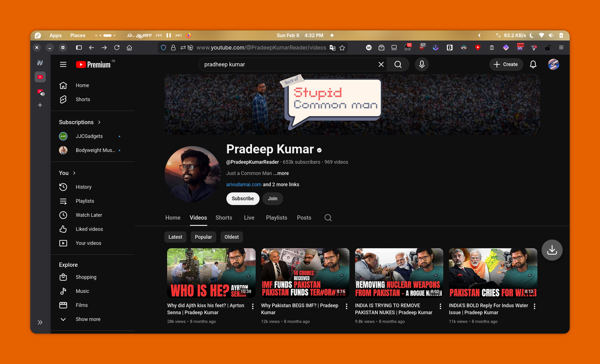Pause the media in the top panel
The height and width of the screenshot is (364, 600).
pyautogui.click(x=168, y=36)
